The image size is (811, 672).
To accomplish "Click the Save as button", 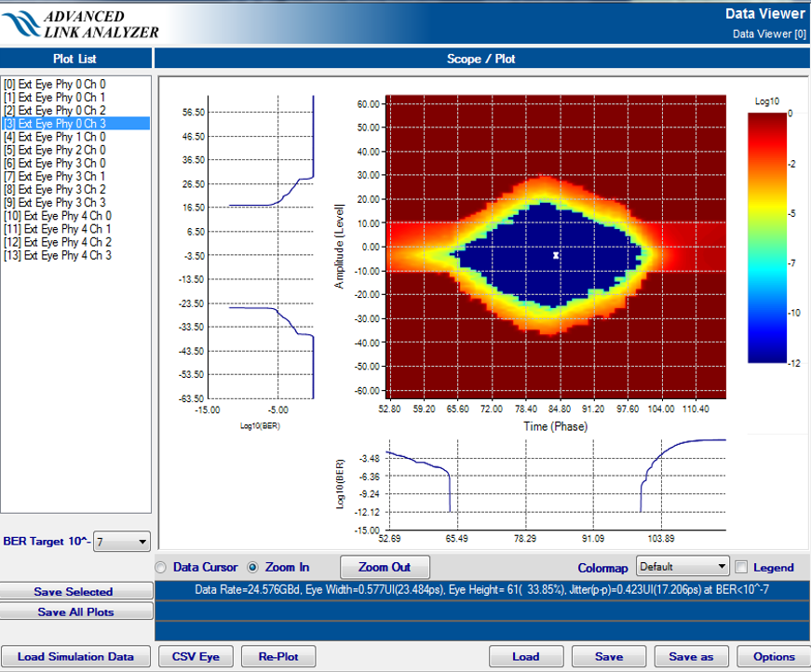I will [x=691, y=656].
